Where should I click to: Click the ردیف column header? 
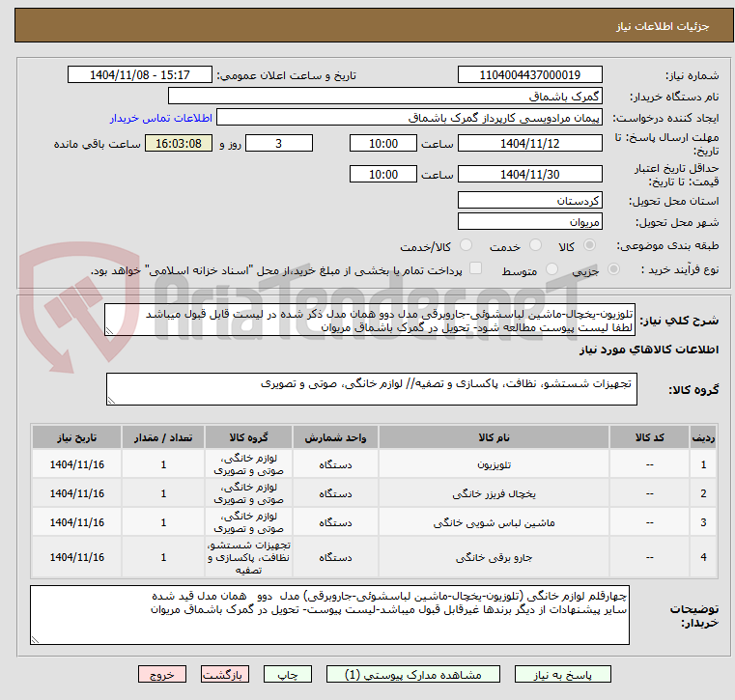tap(703, 437)
